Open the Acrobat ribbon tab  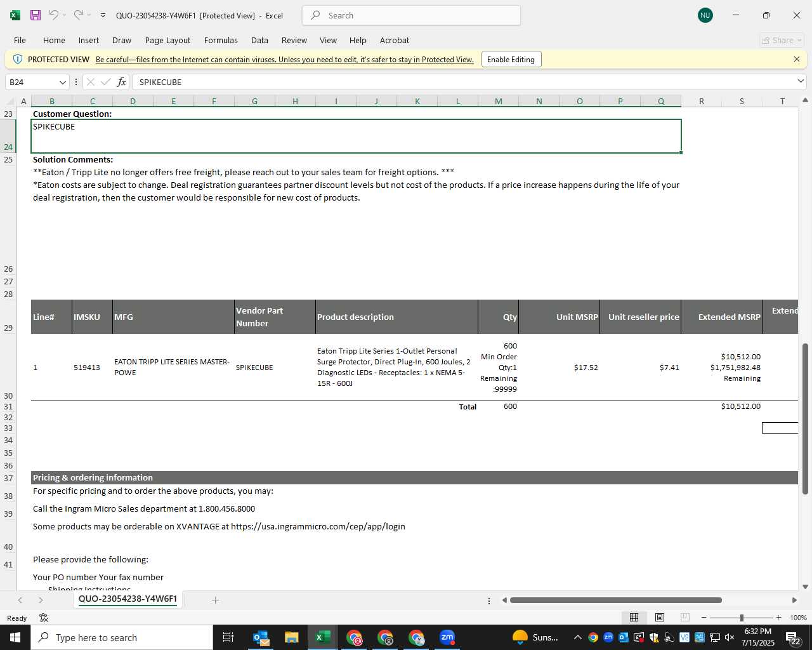[x=395, y=40]
